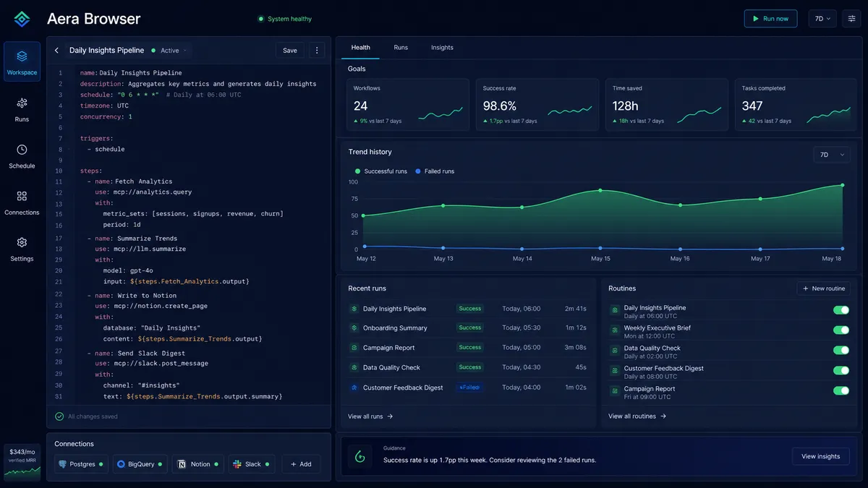Switch to the Health tab
Image resolution: width=868 pixels, height=488 pixels.
coord(360,48)
